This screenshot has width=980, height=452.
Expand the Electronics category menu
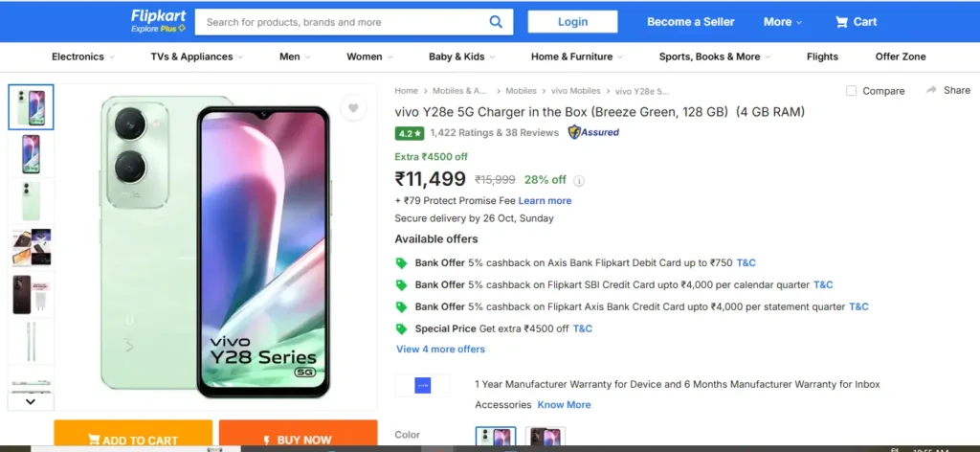[x=82, y=56]
